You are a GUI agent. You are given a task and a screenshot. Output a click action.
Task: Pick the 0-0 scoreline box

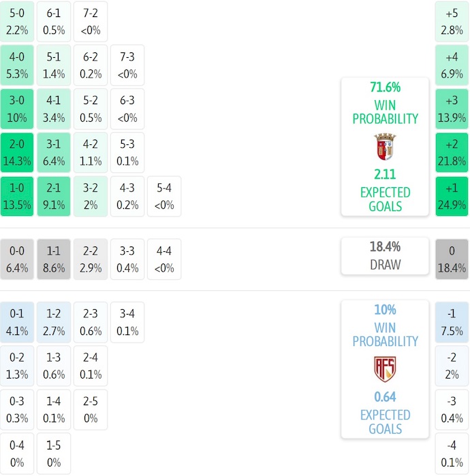click(x=17, y=259)
